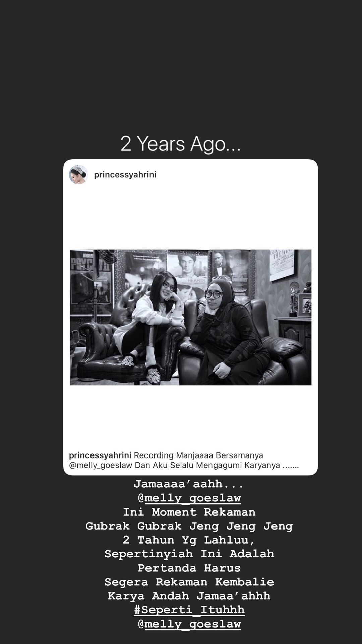362x644 pixels.
Task: Tap the Gone with the Wind poster
Action: (x=282, y=264)
